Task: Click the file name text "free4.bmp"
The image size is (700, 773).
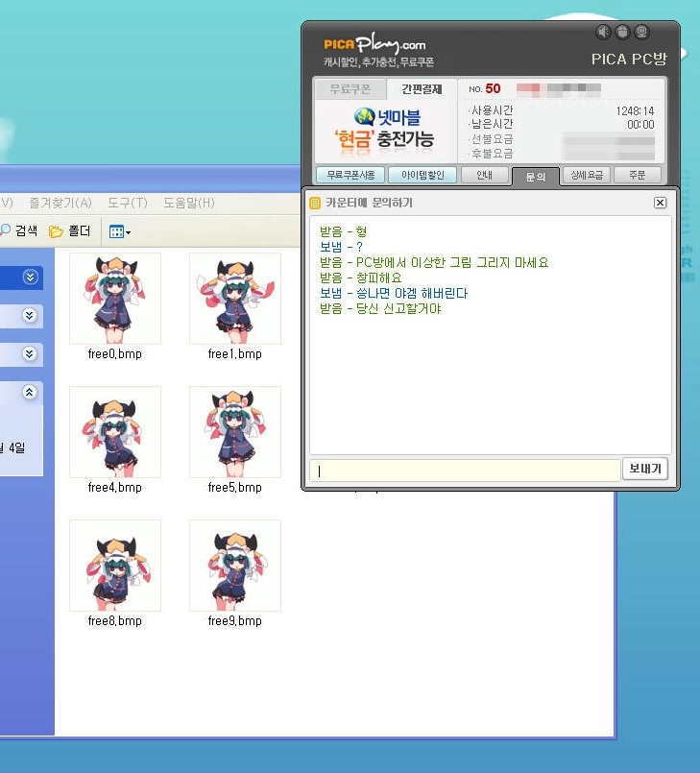Action: tap(115, 488)
